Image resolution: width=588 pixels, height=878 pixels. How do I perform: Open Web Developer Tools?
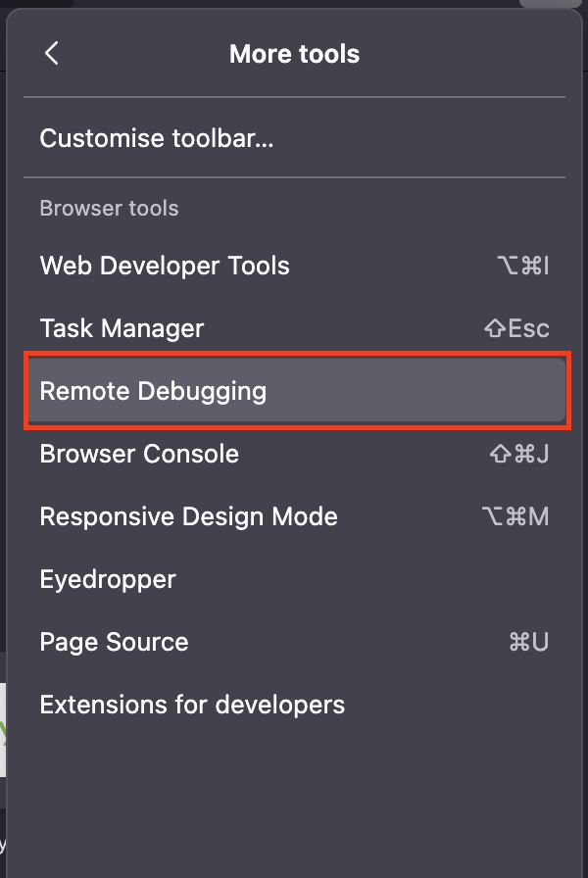click(x=165, y=266)
